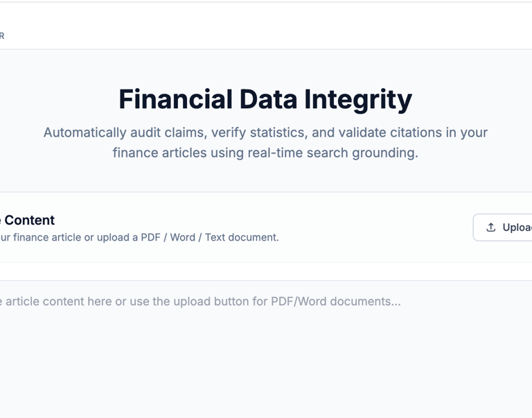Focus the article content text area
The width and height of the screenshot is (532, 418).
click(x=263, y=347)
